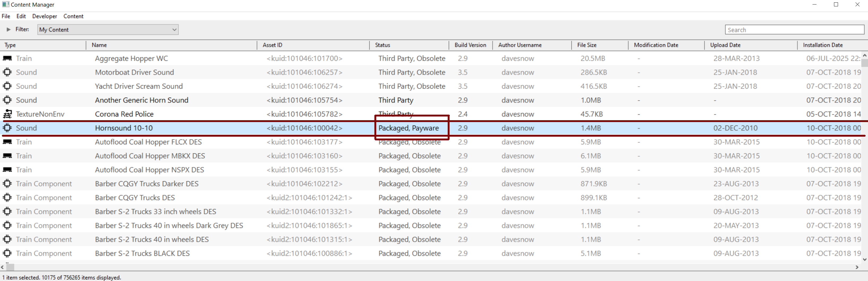Sort by the File Size column header
Image resolution: width=868 pixels, height=281 pixels.
[x=600, y=45]
